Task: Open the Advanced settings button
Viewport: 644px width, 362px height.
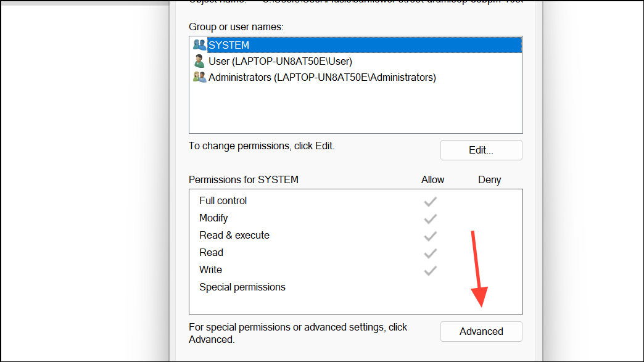Action: 481,331
